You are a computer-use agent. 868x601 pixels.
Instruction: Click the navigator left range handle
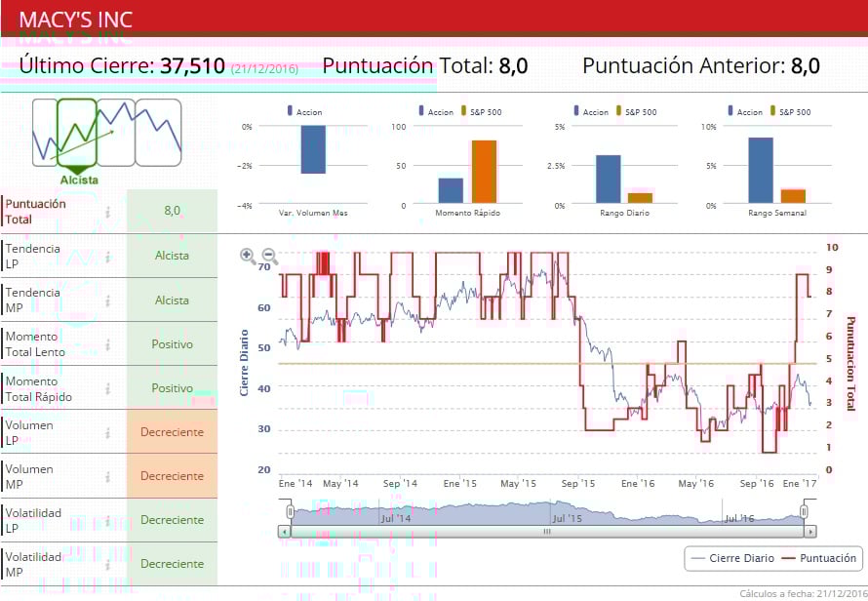click(290, 510)
